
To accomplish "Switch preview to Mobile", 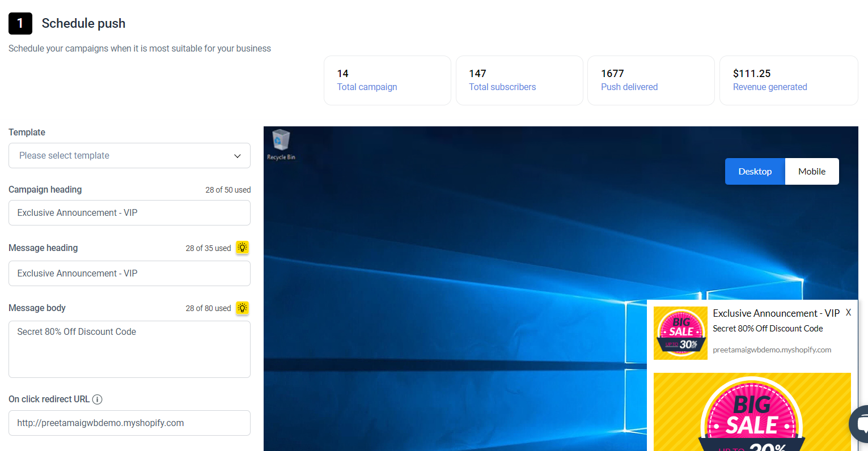I will tap(812, 172).
